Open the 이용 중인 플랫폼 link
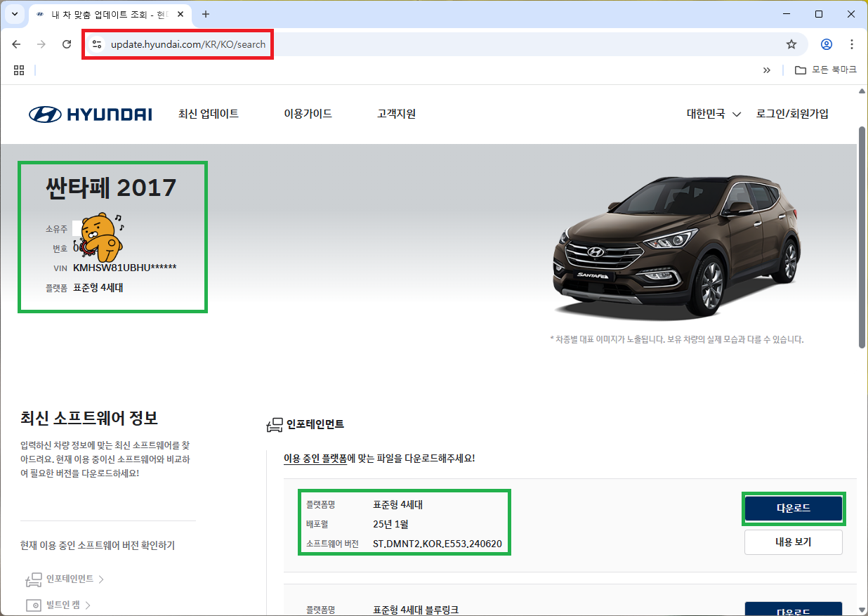The width and height of the screenshot is (868, 616). click(x=315, y=458)
